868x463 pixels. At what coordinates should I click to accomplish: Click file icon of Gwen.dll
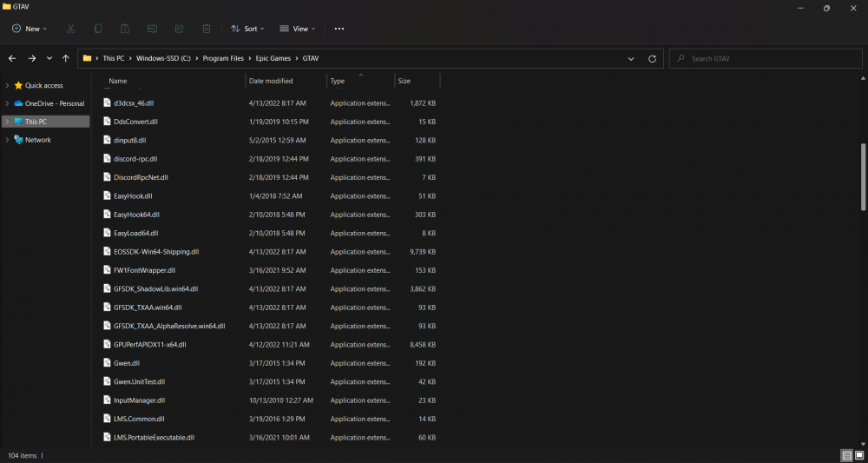[x=108, y=363]
